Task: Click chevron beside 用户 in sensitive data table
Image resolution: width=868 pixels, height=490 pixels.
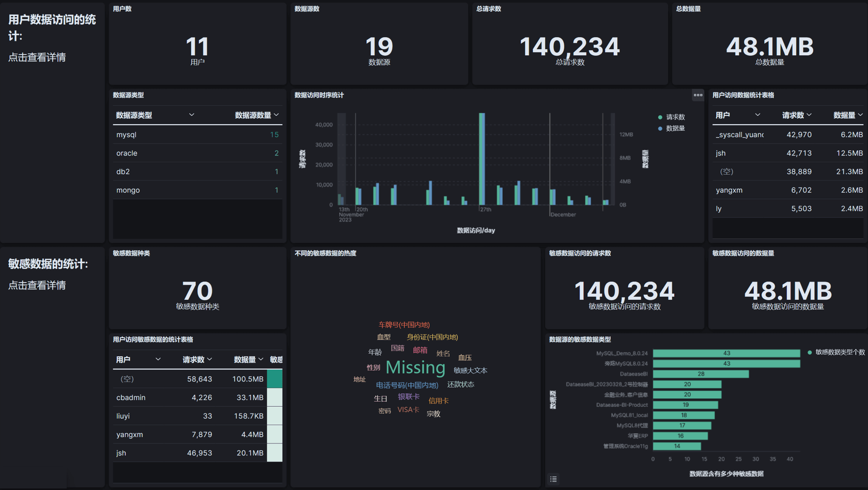Action: click(x=158, y=359)
